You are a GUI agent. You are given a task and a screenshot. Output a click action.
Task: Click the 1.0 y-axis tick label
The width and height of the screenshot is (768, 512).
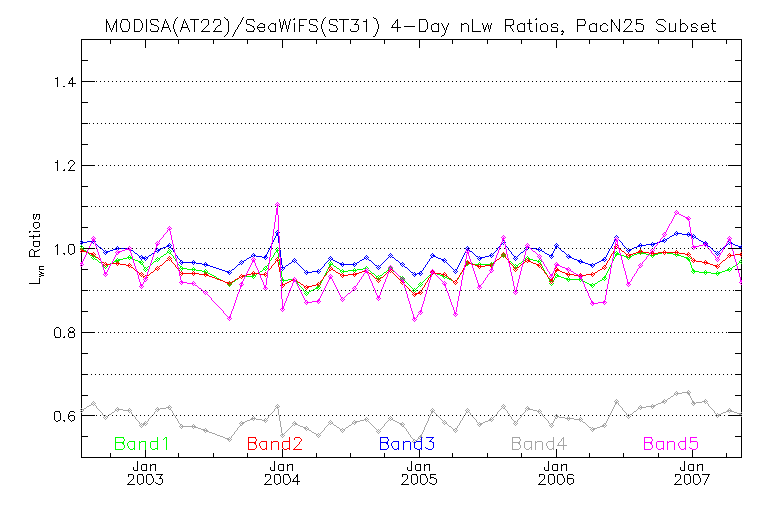coord(65,249)
